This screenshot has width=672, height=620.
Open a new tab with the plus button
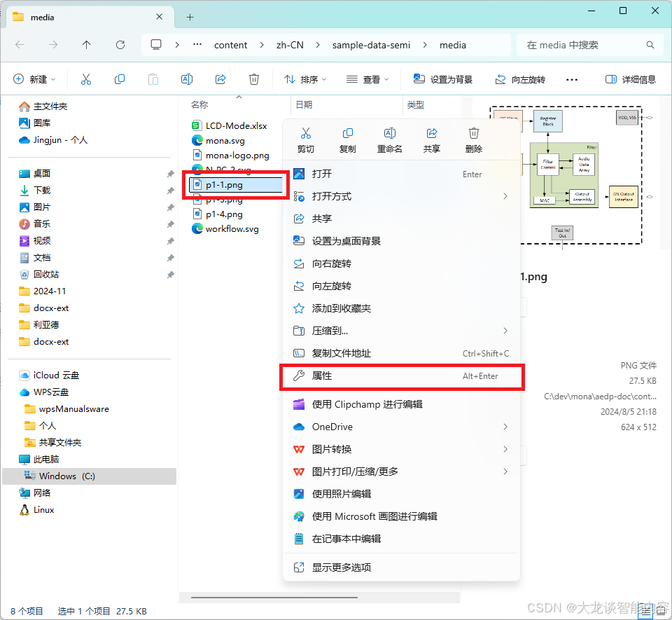[x=190, y=17]
